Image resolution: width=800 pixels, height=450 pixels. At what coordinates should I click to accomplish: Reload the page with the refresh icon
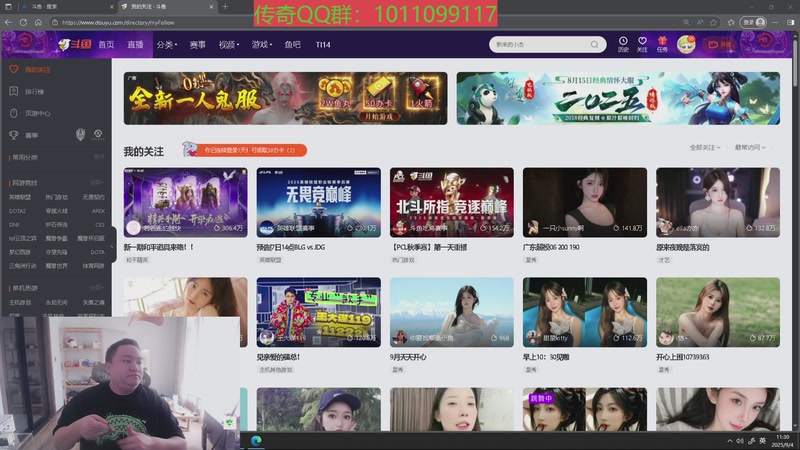tap(23, 22)
